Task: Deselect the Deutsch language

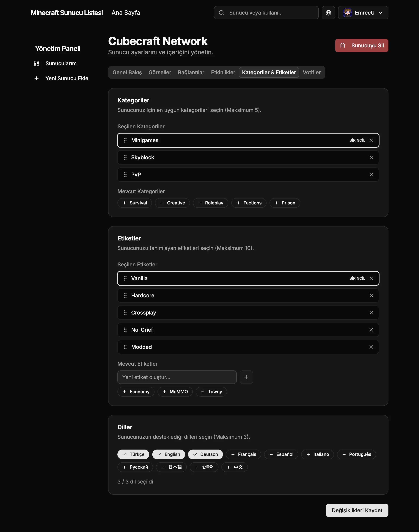Action: click(205, 454)
